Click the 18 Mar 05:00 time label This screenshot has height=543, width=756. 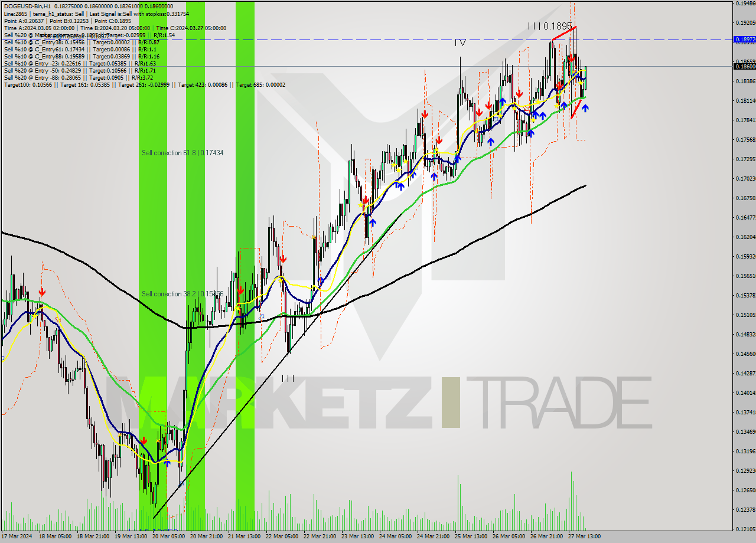coord(55,537)
